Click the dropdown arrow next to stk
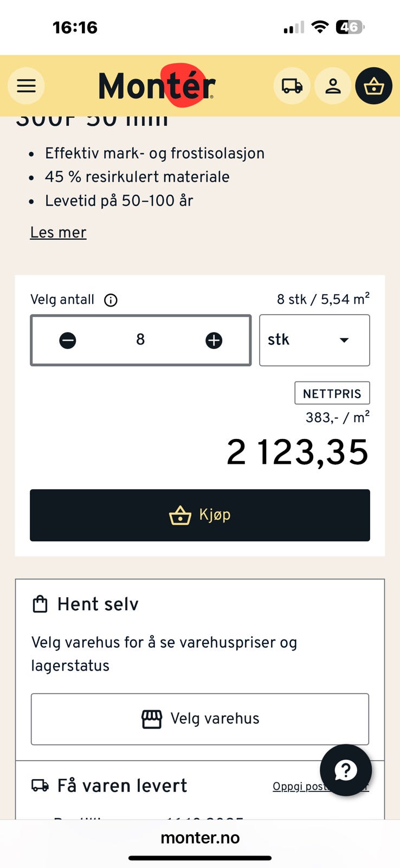The height and width of the screenshot is (868, 400). (344, 340)
